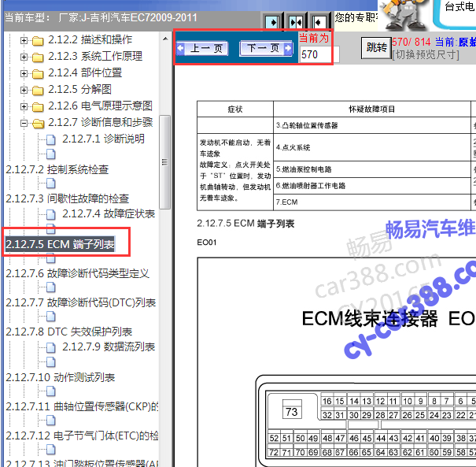This screenshot has height=467, width=476.
Task: Open 2.12.7.8 DTC 失效保护列表 entry
Action: [x=69, y=332]
